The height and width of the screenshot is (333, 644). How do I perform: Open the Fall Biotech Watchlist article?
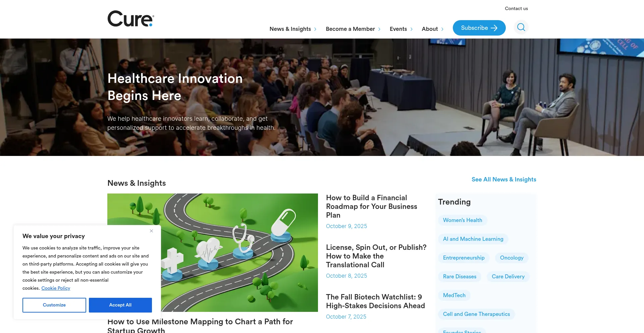(375, 301)
